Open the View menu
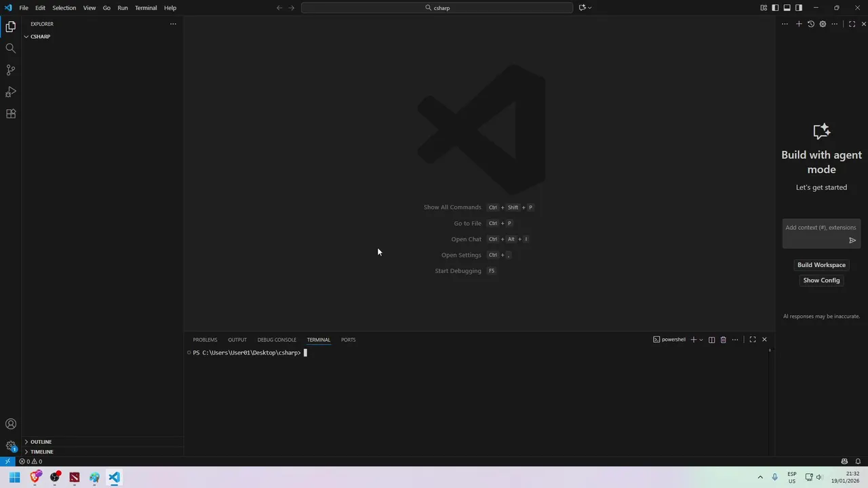The width and height of the screenshot is (868, 488). click(x=90, y=7)
